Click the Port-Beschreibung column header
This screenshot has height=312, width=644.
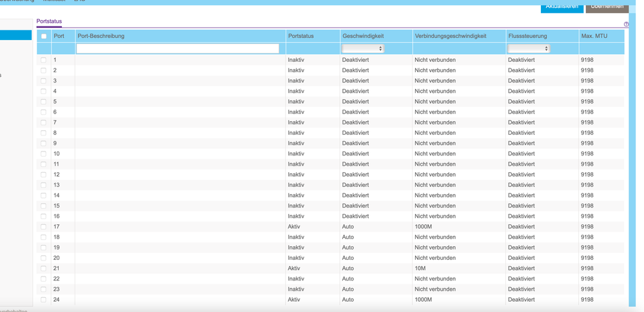click(101, 36)
